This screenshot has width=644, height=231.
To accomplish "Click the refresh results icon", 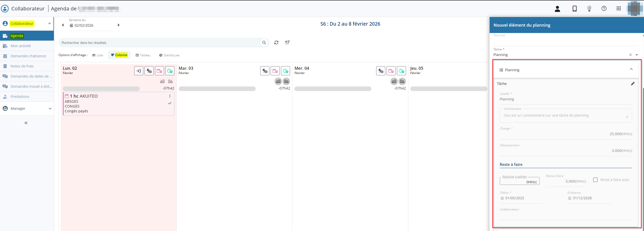I will (276, 43).
